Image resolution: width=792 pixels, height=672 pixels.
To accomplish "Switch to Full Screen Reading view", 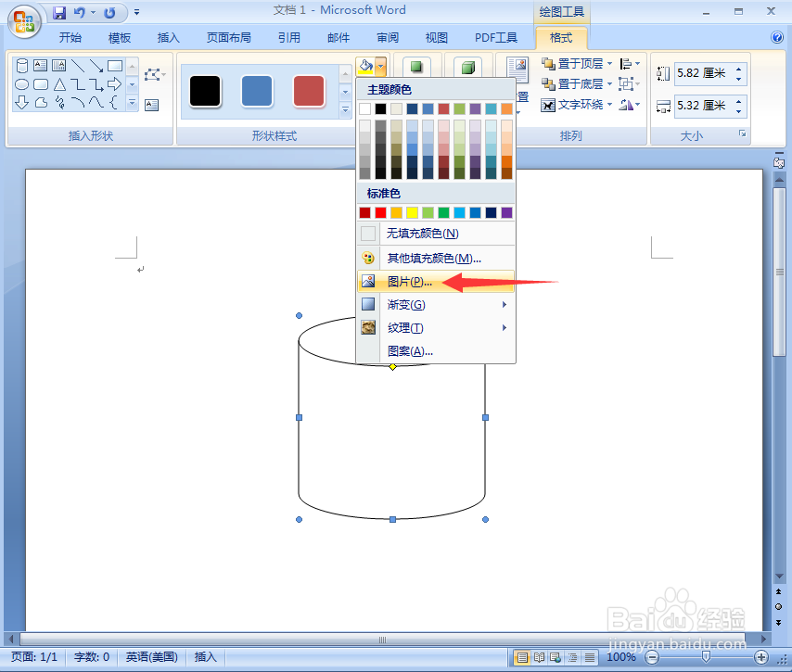I will pos(539,657).
